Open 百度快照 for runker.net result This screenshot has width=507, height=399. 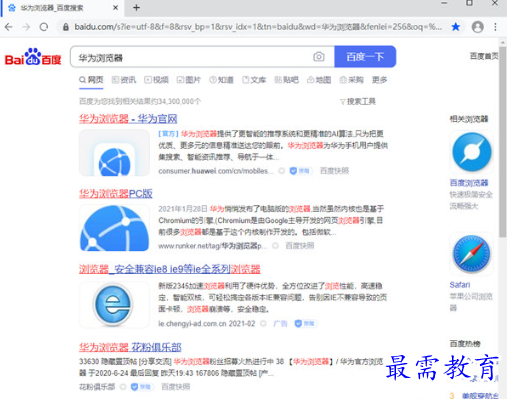pos(300,246)
